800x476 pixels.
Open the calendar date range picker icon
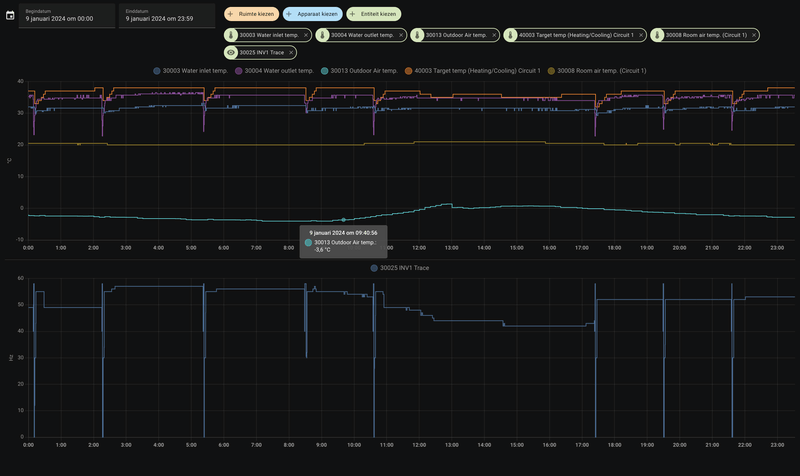(10, 15)
